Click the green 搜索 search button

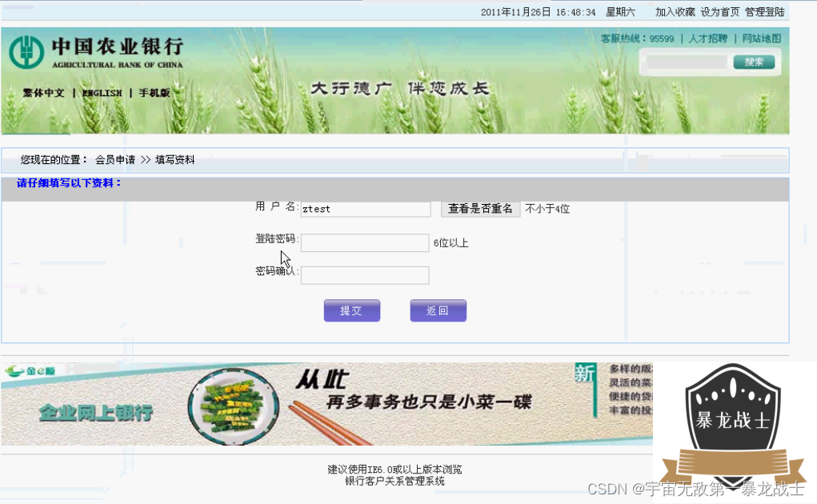754,62
